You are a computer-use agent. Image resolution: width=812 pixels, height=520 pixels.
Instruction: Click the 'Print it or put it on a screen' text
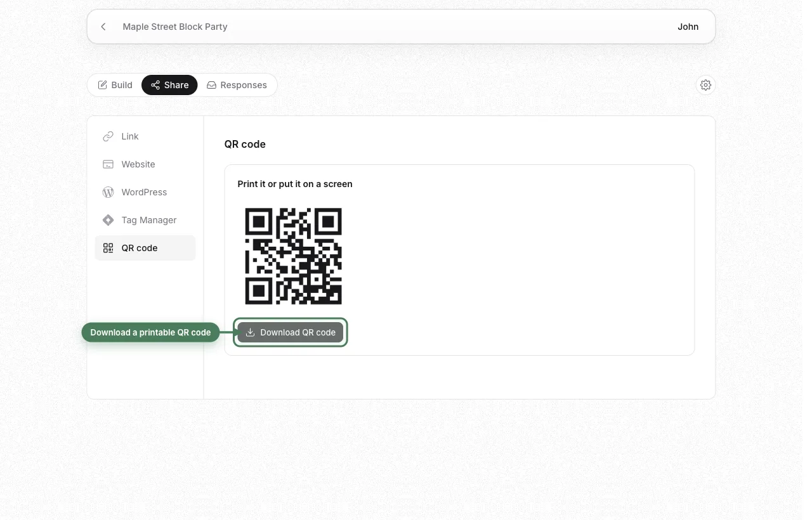point(295,184)
